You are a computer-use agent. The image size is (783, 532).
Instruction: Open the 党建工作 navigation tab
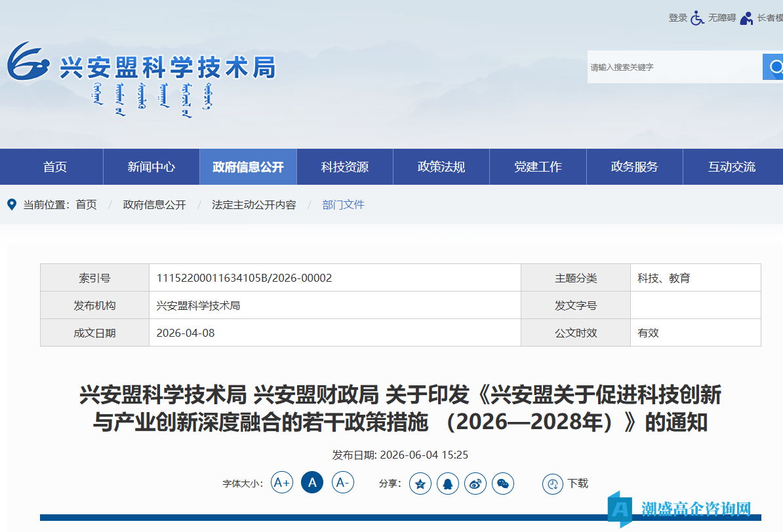pyautogui.click(x=538, y=166)
